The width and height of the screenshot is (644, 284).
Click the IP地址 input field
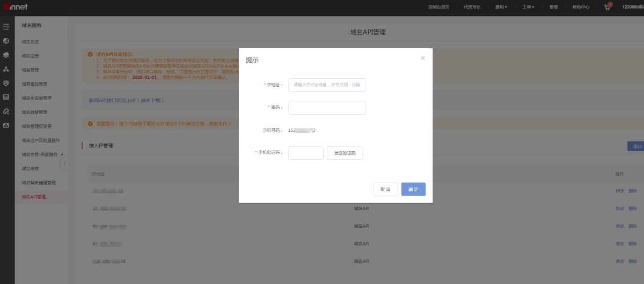326,85
